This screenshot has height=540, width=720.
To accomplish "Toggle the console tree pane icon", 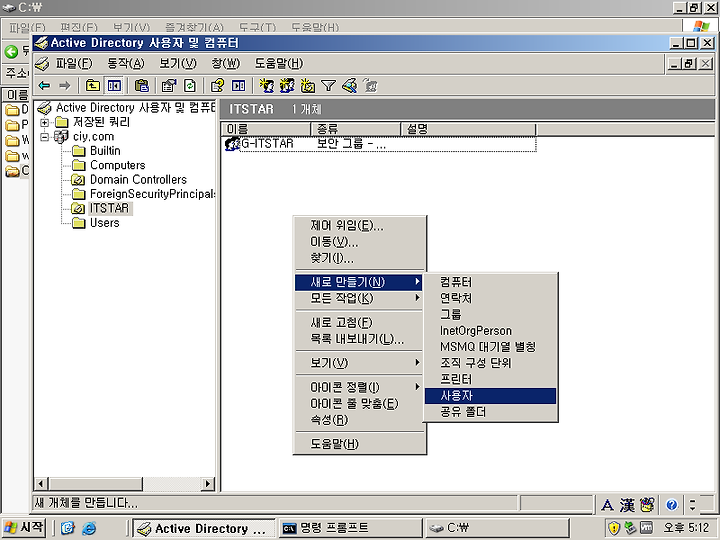I will click(x=114, y=85).
